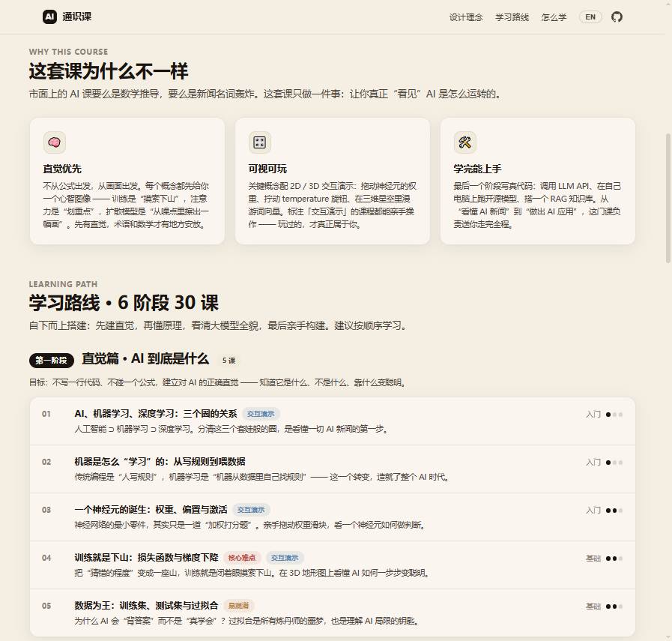
Task: Click lesson number 03
Action: (x=46, y=511)
